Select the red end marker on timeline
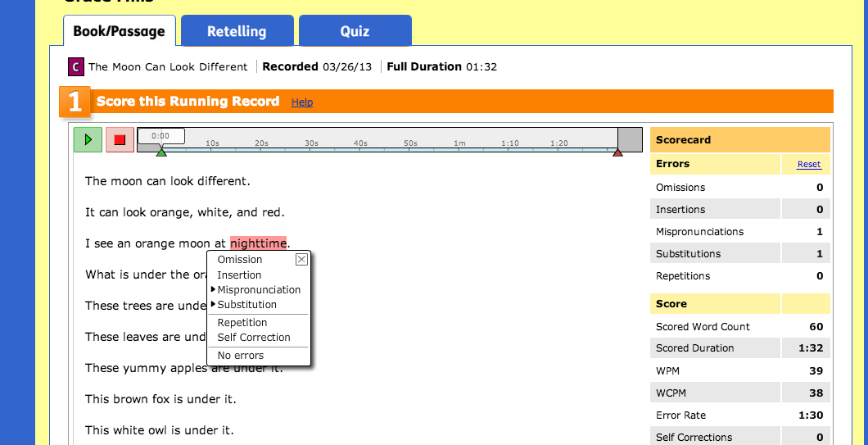The image size is (868, 445). pyautogui.click(x=617, y=152)
